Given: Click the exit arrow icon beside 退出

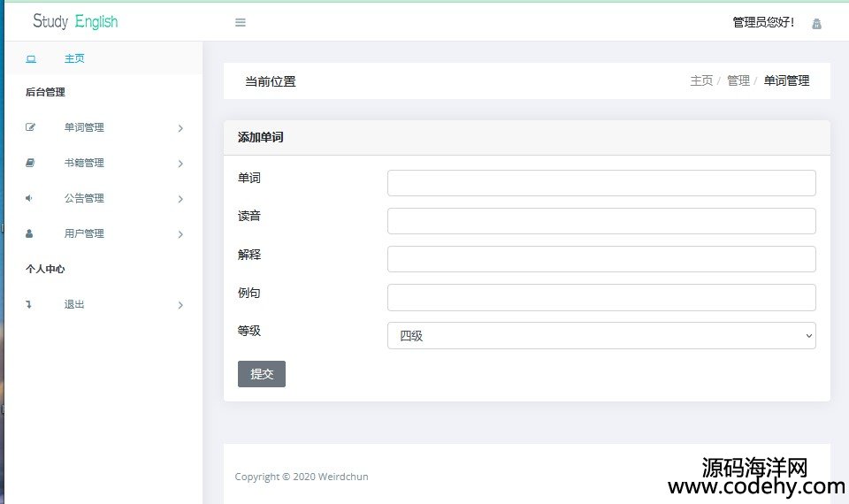Looking at the screenshot, I should pos(28,305).
